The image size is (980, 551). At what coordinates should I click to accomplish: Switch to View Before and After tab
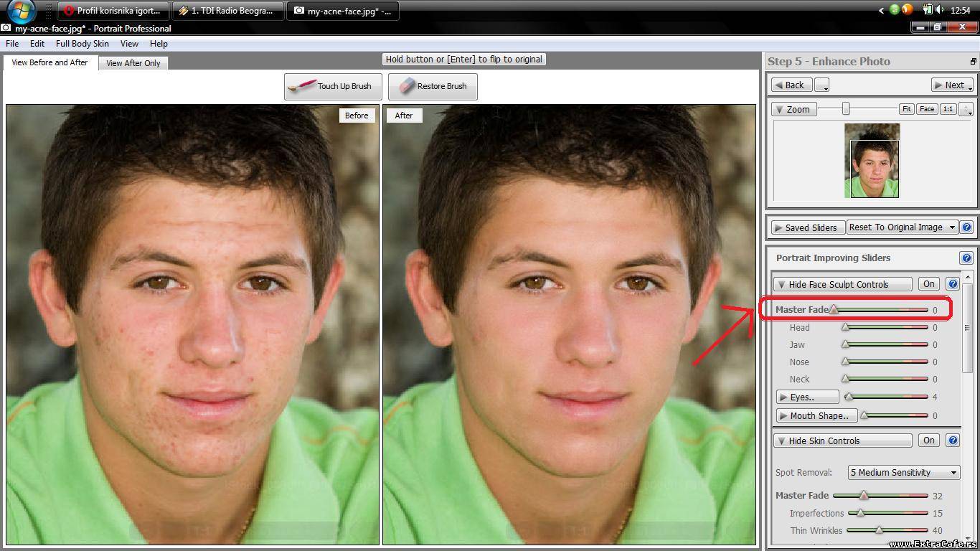[50, 62]
